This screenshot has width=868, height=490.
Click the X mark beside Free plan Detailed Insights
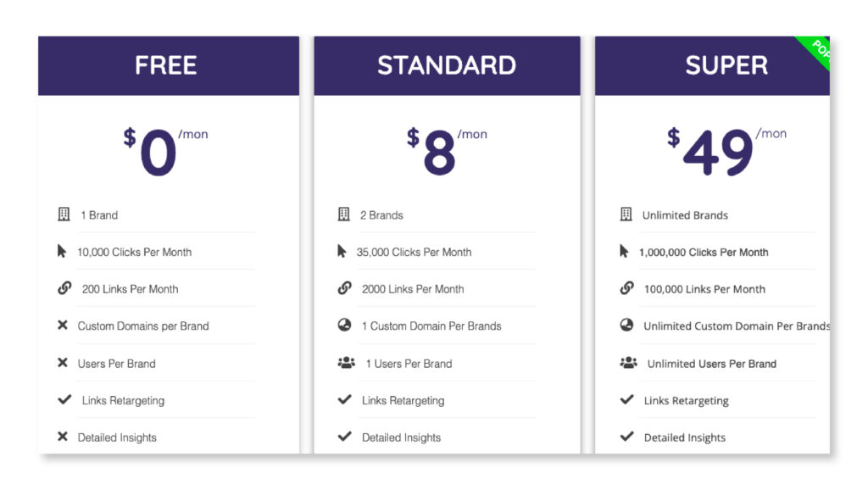(x=63, y=437)
